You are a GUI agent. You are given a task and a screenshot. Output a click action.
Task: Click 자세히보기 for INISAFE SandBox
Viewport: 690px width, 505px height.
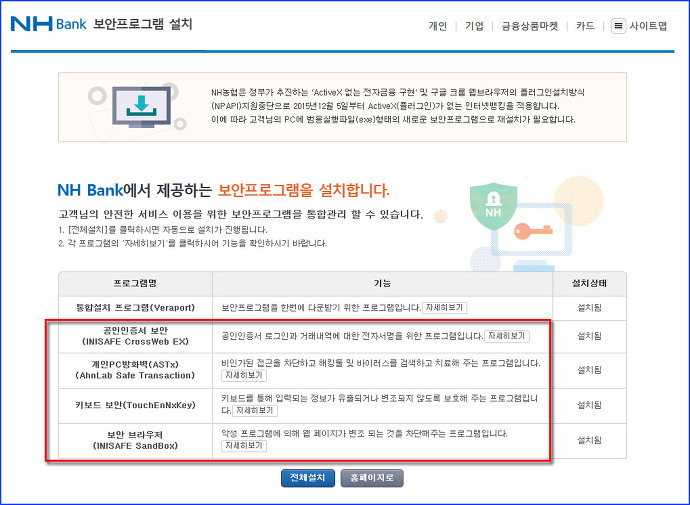click(x=244, y=446)
